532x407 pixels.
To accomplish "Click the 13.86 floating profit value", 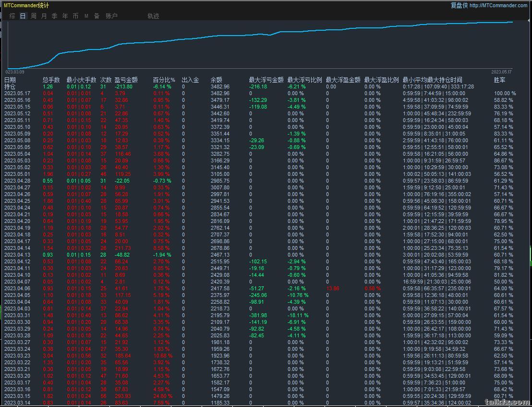I will (332, 288).
